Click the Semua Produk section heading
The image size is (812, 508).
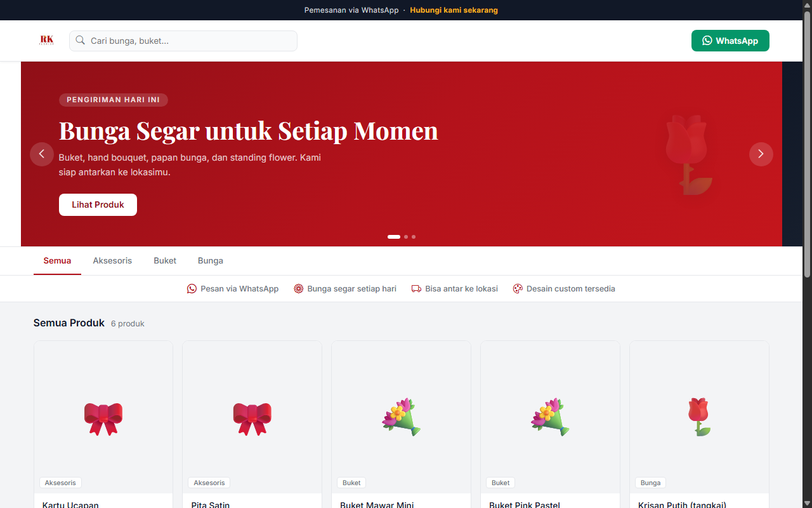point(69,323)
